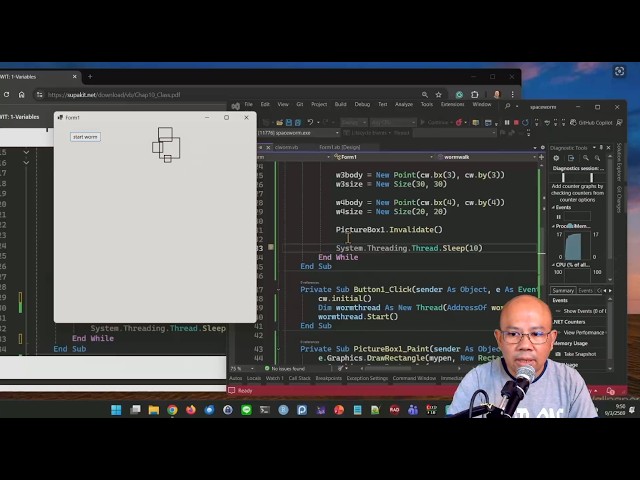The image size is (640, 480).
Task: Collapse the CPU graph section
Action: pyautogui.click(x=553, y=265)
